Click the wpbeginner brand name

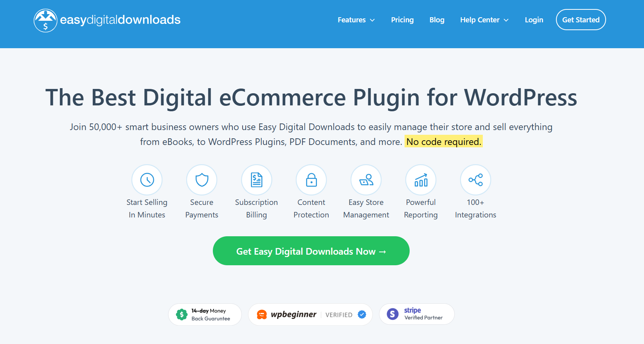point(293,314)
